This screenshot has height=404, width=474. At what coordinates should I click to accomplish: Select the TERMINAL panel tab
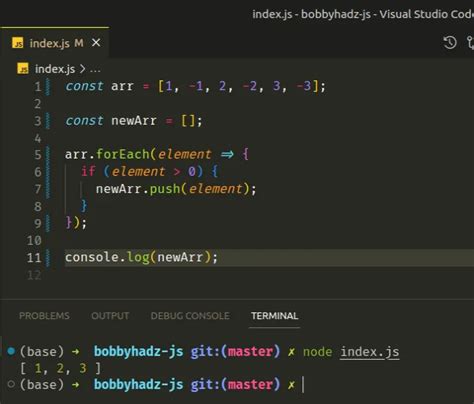275,316
